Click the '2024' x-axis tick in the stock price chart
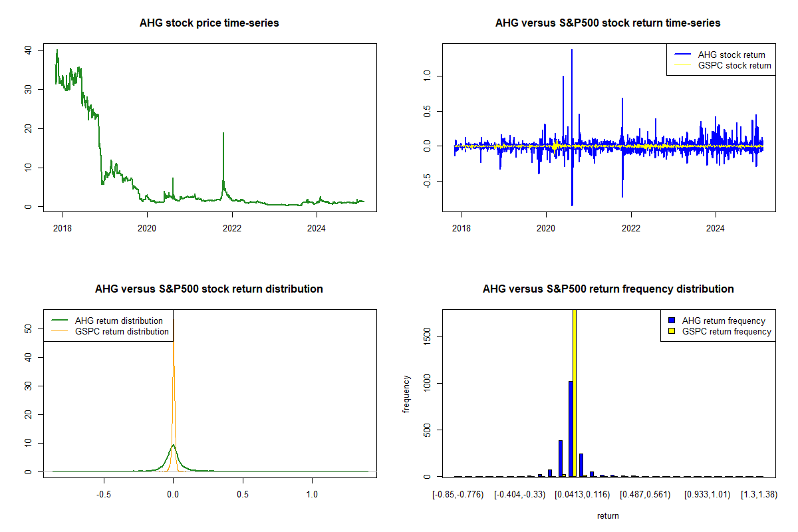The image size is (798, 532). point(317,229)
